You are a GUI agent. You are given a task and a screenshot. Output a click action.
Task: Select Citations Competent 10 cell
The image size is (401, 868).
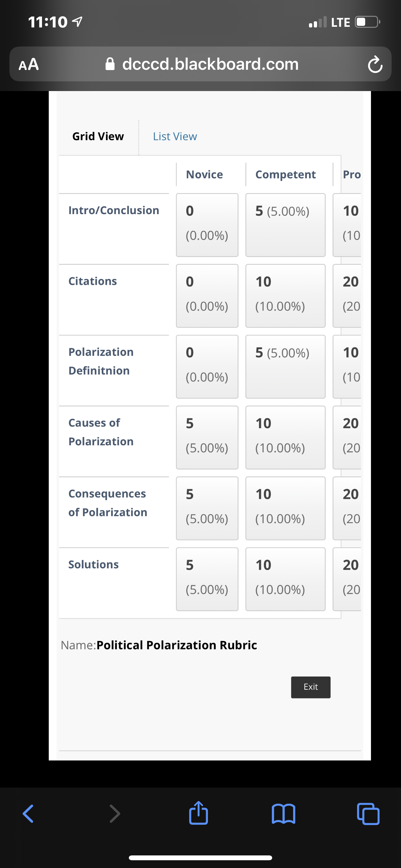(x=285, y=295)
